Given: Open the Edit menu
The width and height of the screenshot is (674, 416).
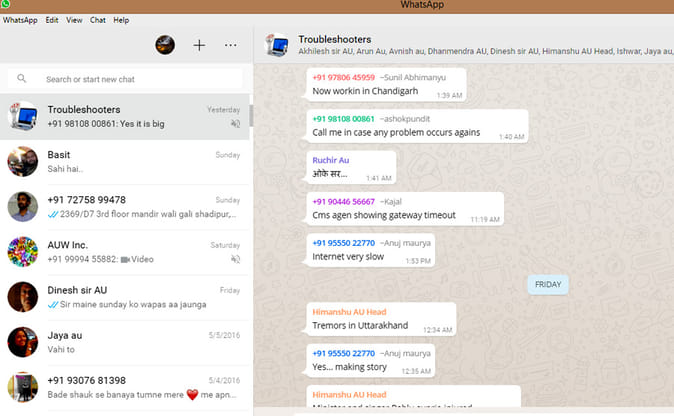Looking at the screenshot, I should pos(52,20).
